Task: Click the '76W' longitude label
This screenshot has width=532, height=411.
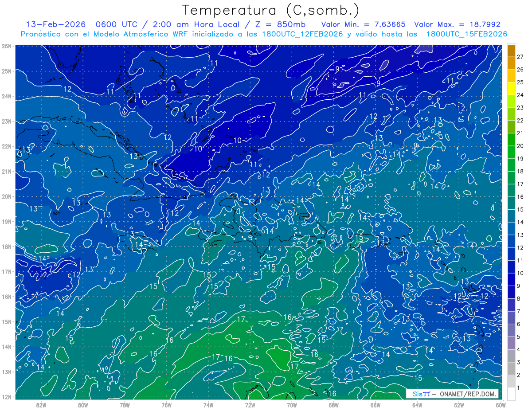Action: [x=167, y=405]
